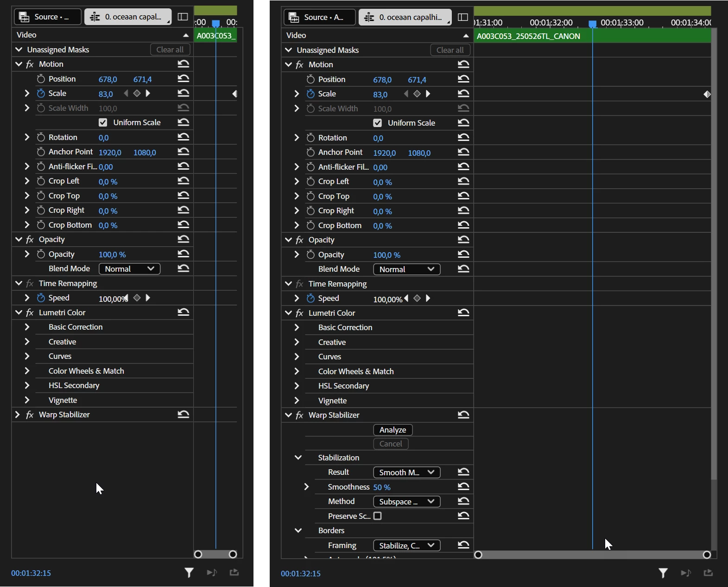Click vertical scrollbar in right panel
The image size is (728, 587).
tap(714, 255)
